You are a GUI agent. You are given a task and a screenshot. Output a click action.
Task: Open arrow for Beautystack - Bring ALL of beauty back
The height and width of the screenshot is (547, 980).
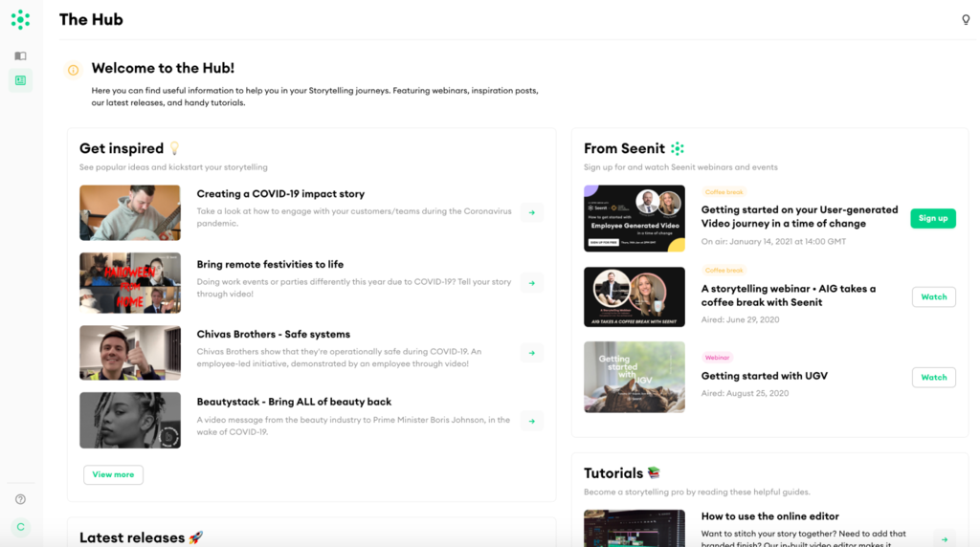pyautogui.click(x=532, y=421)
